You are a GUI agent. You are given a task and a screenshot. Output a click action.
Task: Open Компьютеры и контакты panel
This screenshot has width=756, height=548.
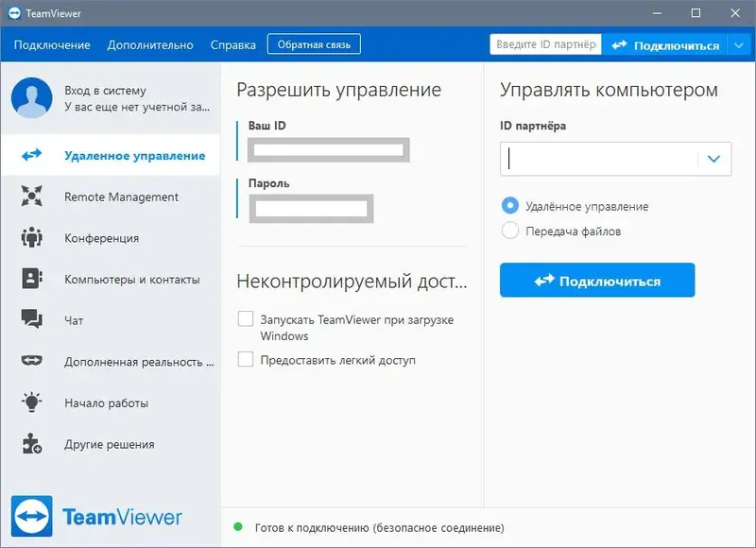(x=31, y=279)
